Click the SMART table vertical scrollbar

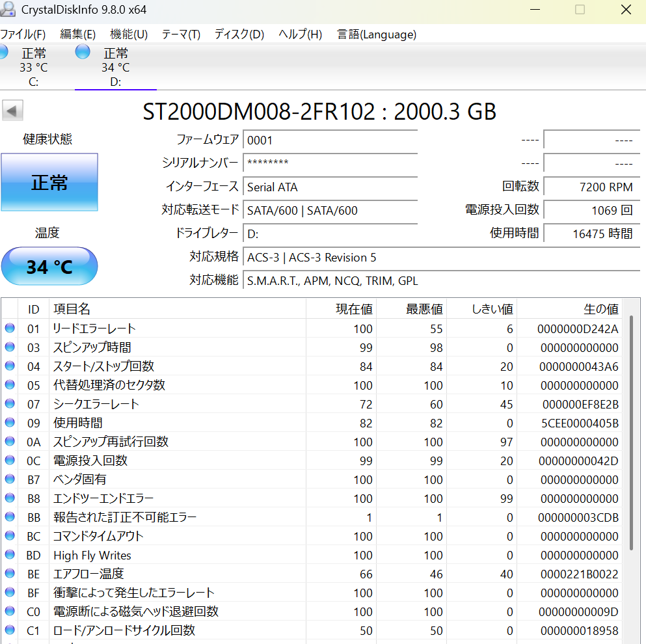click(631, 433)
